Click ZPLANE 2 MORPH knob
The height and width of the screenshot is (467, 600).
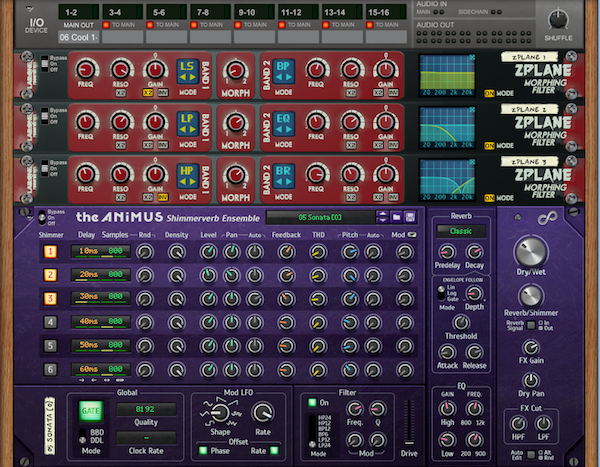pyautogui.click(x=235, y=122)
